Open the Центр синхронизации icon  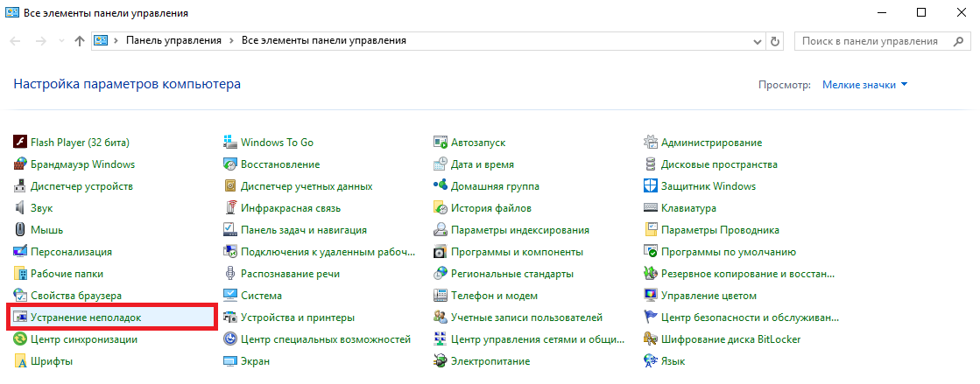click(x=20, y=339)
